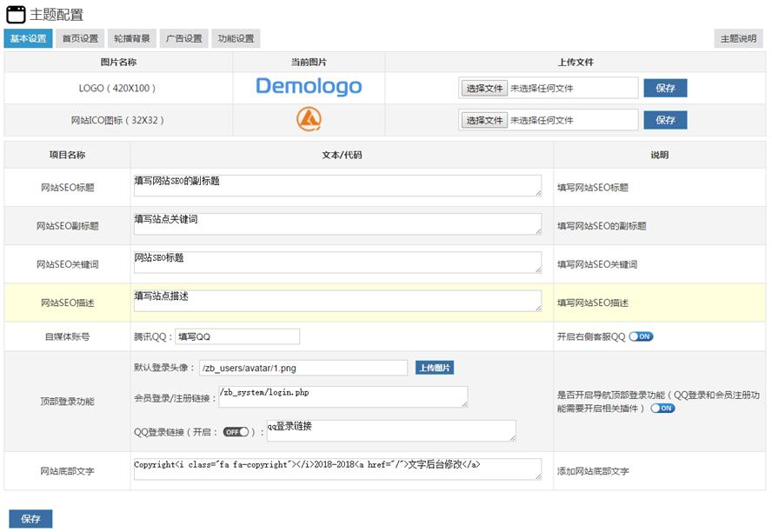Save the 网站ICO图标 upload

pos(665,119)
